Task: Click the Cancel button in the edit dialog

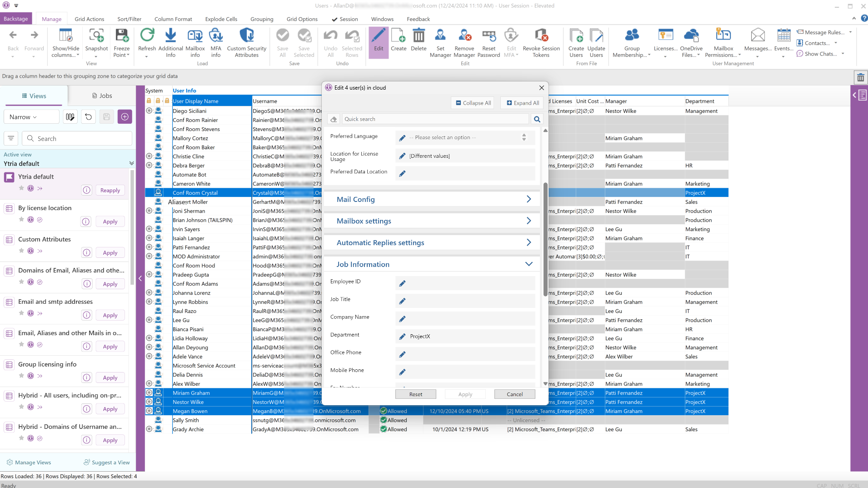Action: pos(514,394)
